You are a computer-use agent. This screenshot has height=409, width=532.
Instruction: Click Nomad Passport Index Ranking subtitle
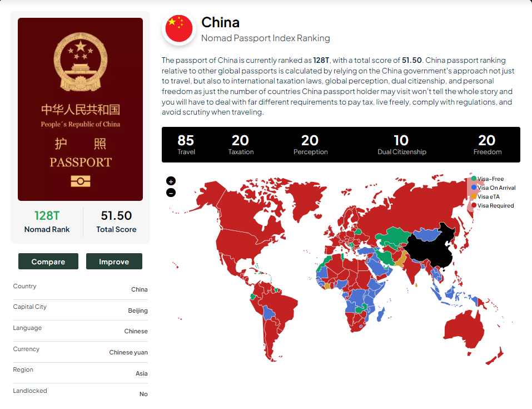pyautogui.click(x=266, y=38)
